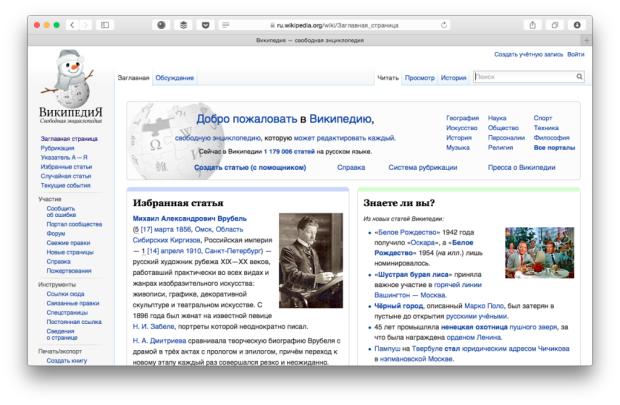Viewport: 620px width, 405px height.
Task: Open Спецстраницы tools link
Action: click(67, 312)
